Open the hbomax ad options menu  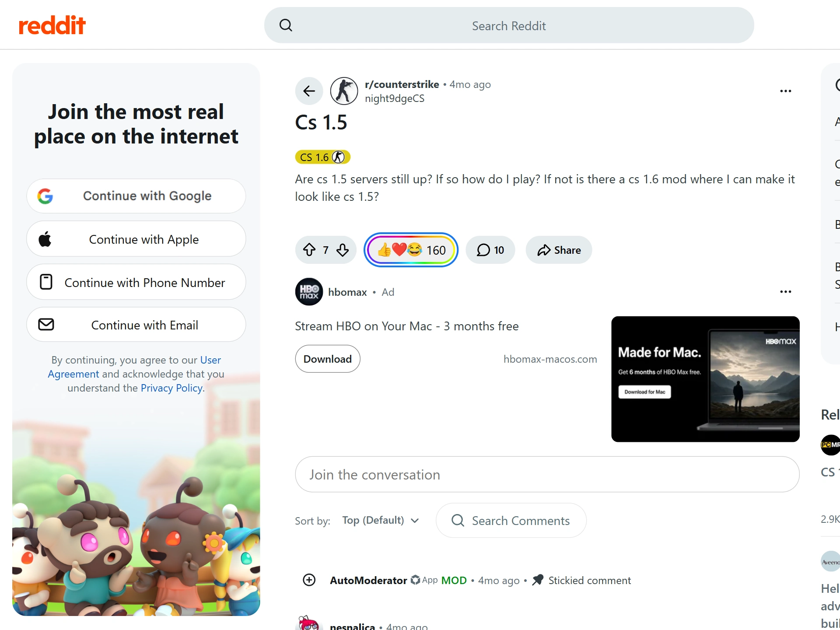pos(786,292)
